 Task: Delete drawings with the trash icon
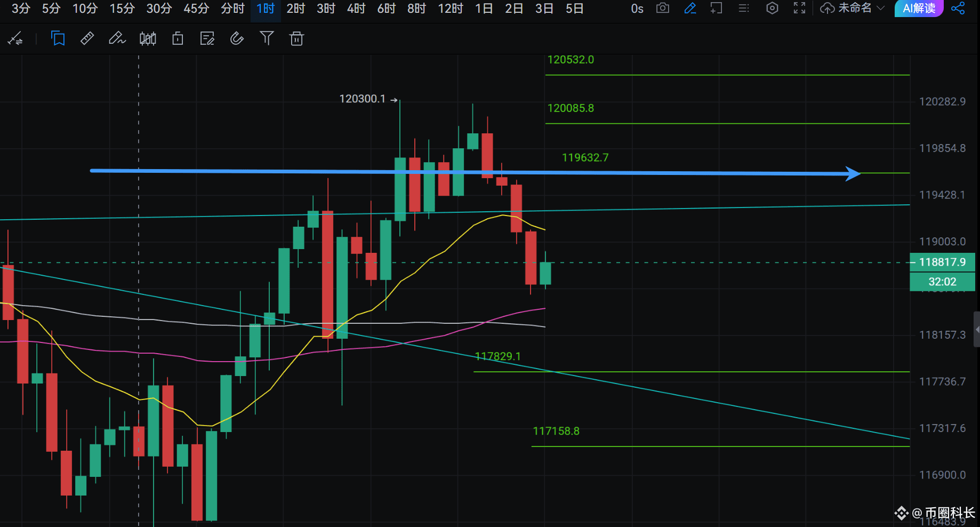coord(296,38)
